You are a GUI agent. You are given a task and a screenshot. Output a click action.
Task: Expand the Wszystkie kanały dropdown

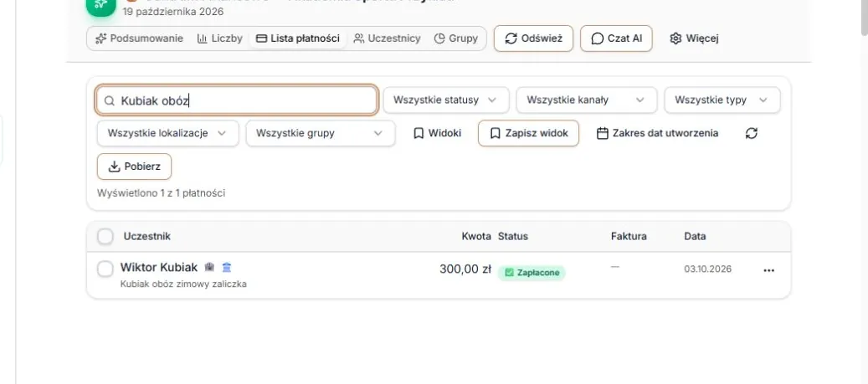(x=587, y=100)
